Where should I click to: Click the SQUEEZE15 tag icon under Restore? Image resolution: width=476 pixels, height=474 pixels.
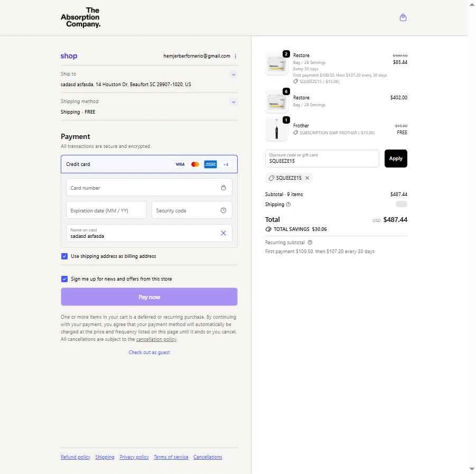(x=296, y=81)
